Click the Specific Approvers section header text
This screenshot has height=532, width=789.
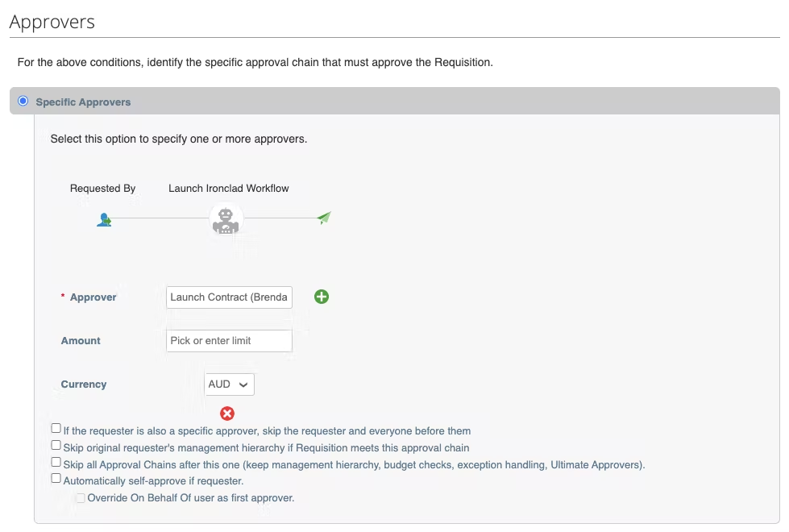click(x=83, y=102)
